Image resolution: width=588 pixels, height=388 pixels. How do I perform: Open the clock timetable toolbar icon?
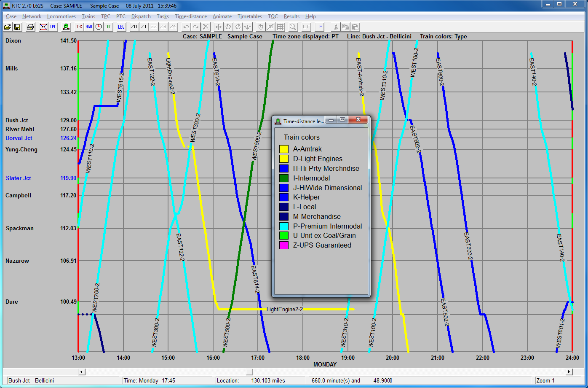[99, 27]
